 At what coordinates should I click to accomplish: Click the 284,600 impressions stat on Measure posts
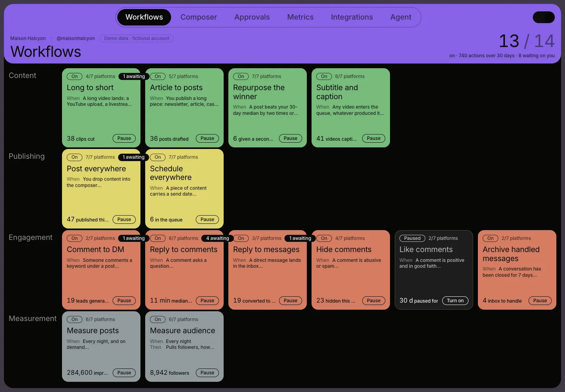click(87, 373)
